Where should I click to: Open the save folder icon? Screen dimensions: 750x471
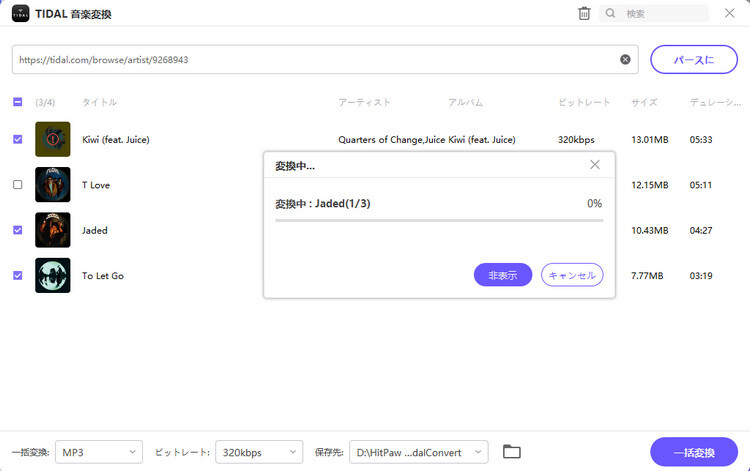pyautogui.click(x=512, y=452)
